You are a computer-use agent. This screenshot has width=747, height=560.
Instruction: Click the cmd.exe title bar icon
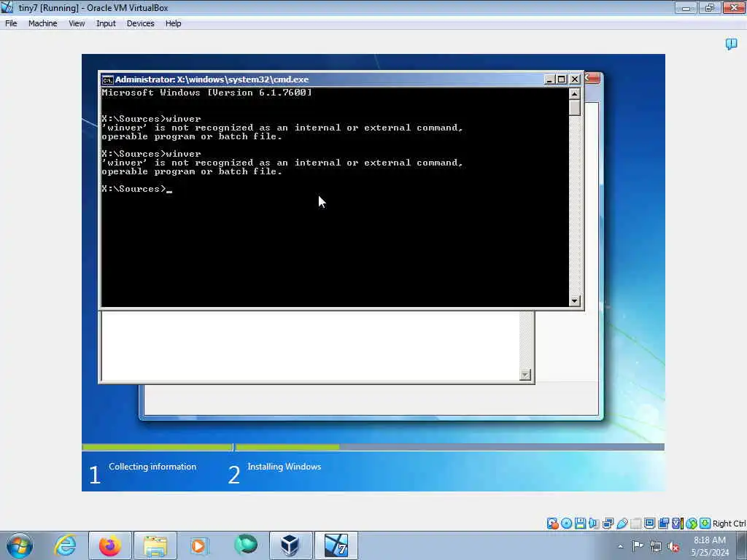tap(108, 79)
